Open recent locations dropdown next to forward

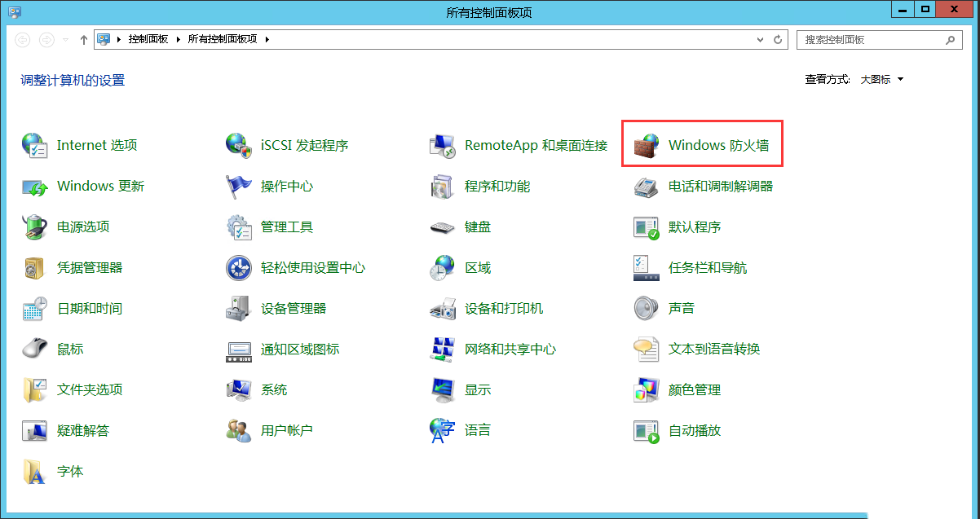(66, 39)
